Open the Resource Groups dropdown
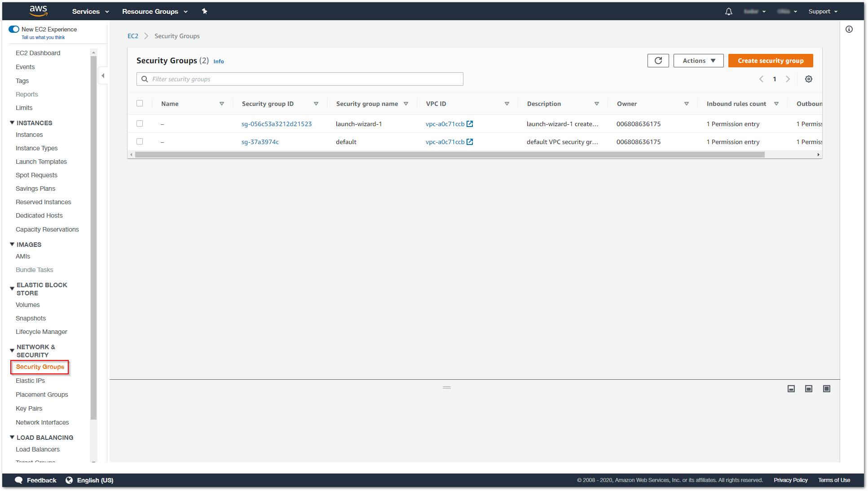Image resolution: width=868 pixels, height=491 pixels. [155, 12]
